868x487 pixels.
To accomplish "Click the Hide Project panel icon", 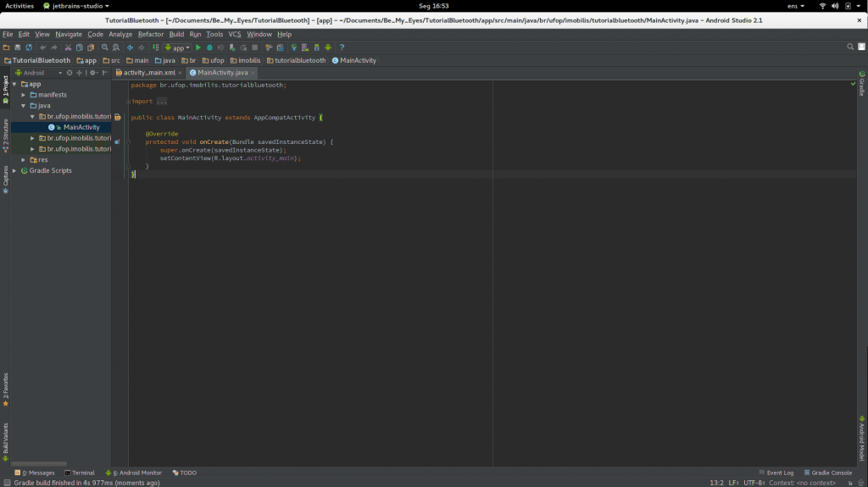I will point(104,73).
